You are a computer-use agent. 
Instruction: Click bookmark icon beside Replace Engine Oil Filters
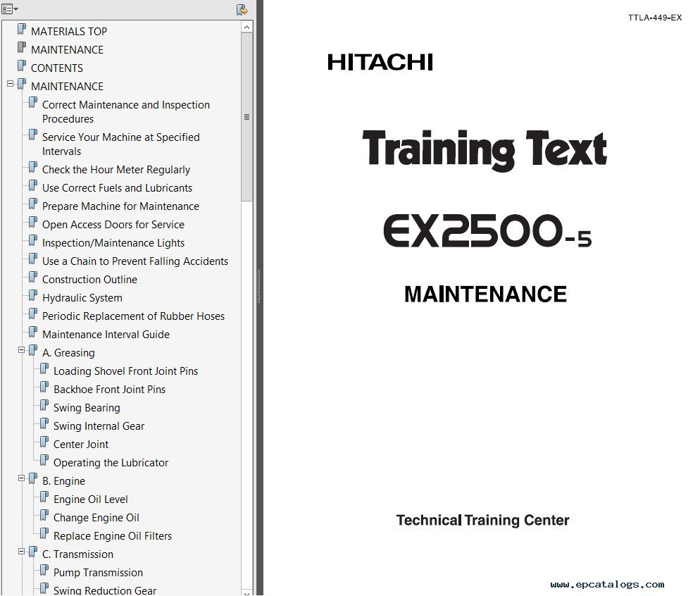click(x=44, y=534)
